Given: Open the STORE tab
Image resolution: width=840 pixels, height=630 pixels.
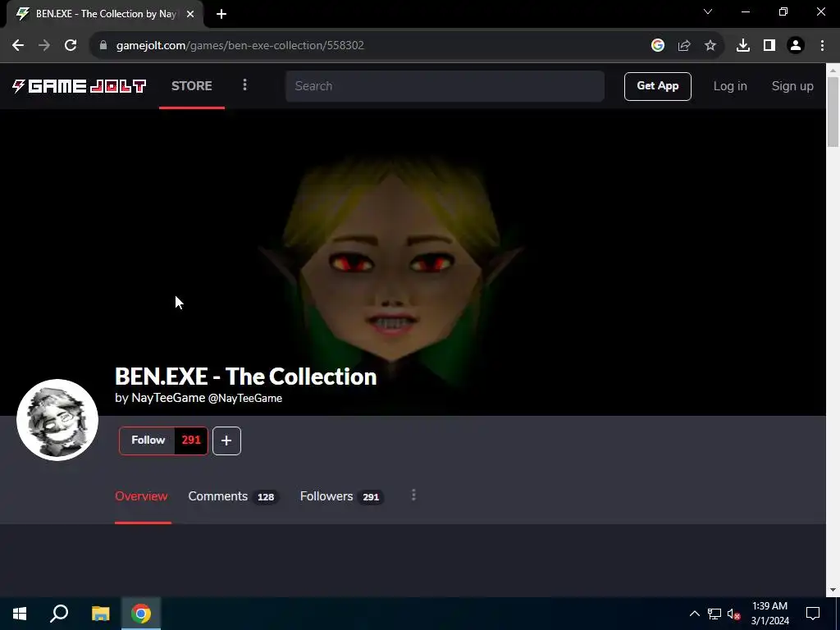Looking at the screenshot, I should coord(192,85).
